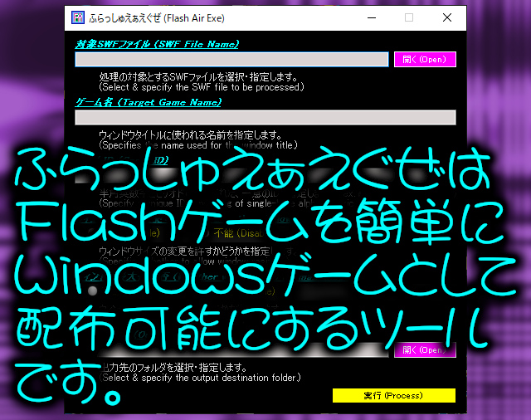This screenshot has width=531, height=420.
Task: Click the ゲーム名 (Target Game Name) heading
Action: pyautogui.click(x=148, y=102)
